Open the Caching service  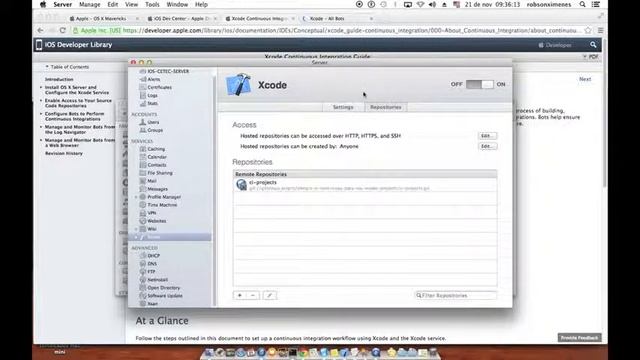[156, 149]
